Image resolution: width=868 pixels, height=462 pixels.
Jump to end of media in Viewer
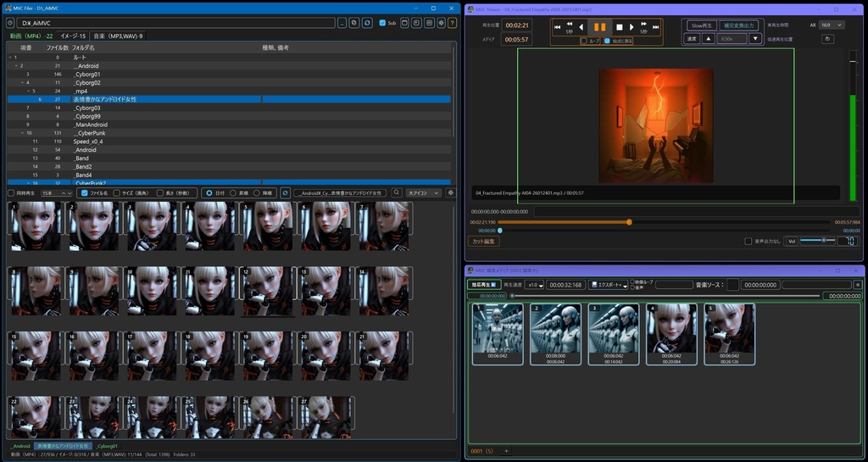pyautogui.click(x=655, y=26)
